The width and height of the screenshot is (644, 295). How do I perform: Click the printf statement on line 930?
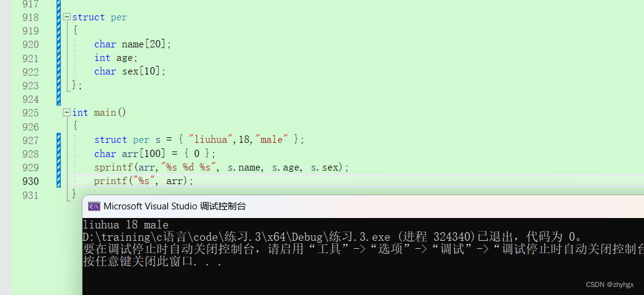click(143, 181)
